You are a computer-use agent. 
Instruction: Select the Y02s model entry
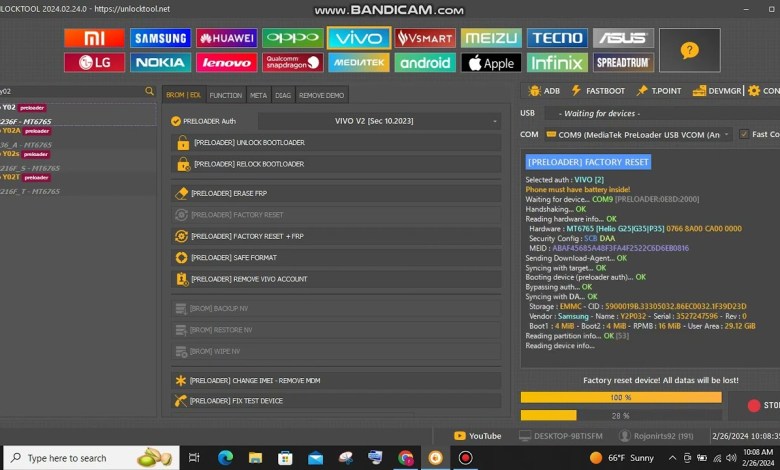click(78, 161)
